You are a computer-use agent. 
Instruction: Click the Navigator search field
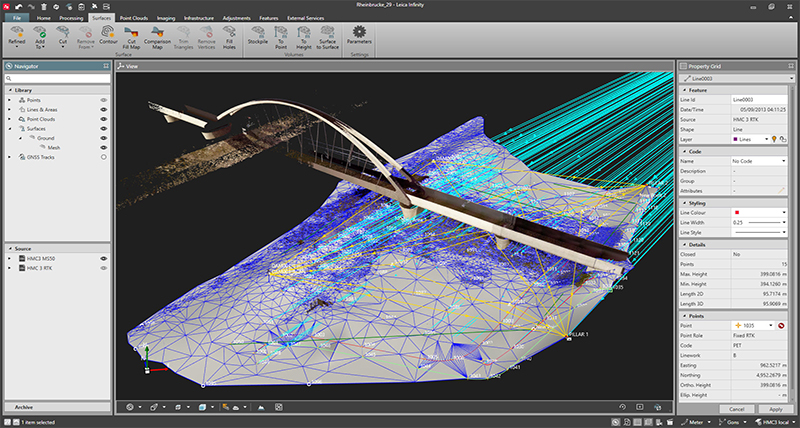[57, 78]
